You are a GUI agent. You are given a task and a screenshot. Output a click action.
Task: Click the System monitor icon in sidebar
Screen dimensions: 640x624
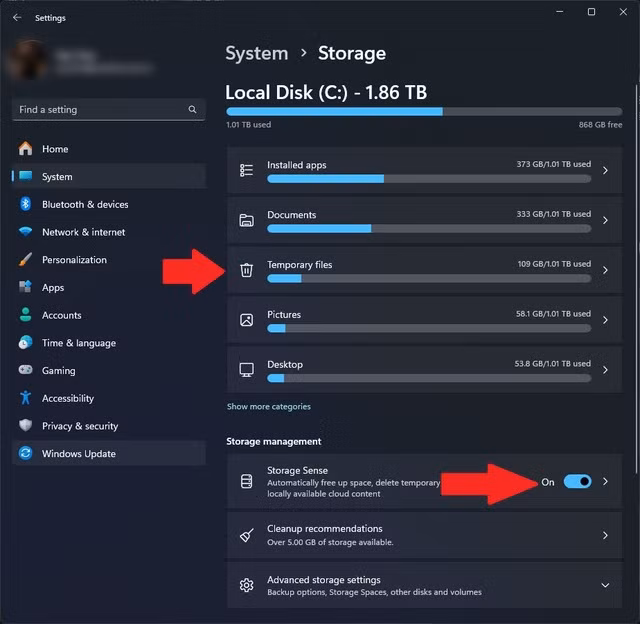click(x=25, y=176)
